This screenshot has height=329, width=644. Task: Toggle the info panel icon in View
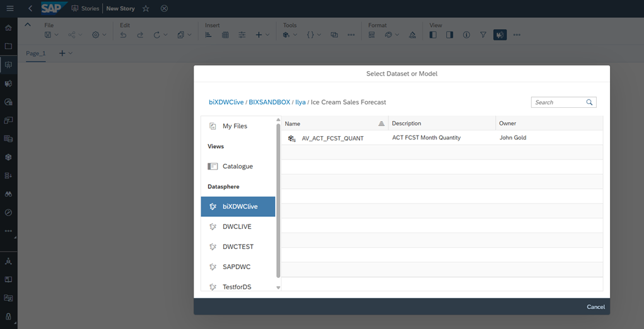(x=467, y=35)
